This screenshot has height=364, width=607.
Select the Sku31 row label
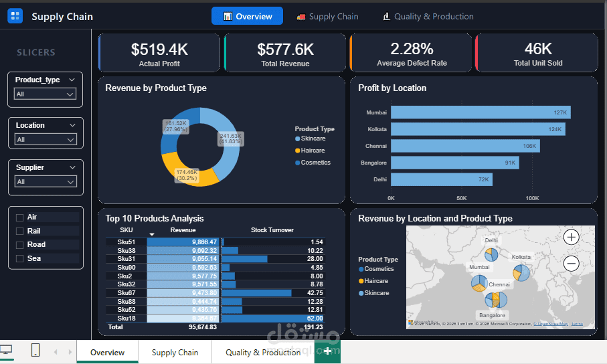tap(126, 259)
